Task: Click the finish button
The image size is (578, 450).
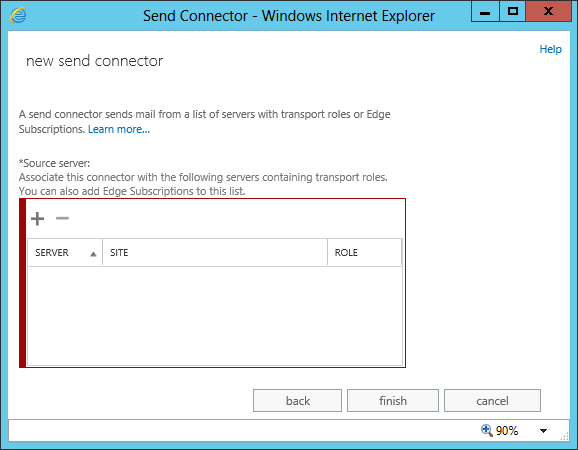Action: pos(393,401)
